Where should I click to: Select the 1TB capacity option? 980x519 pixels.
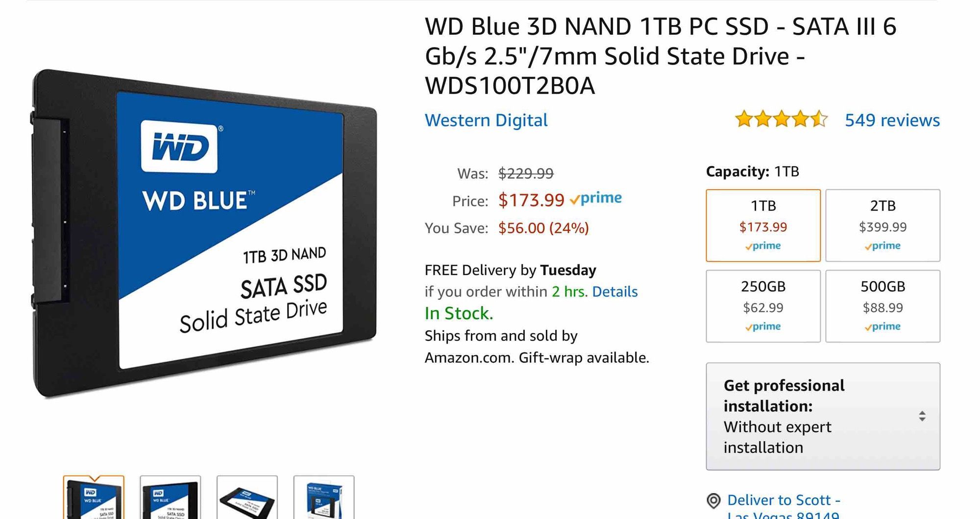[x=763, y=225]
